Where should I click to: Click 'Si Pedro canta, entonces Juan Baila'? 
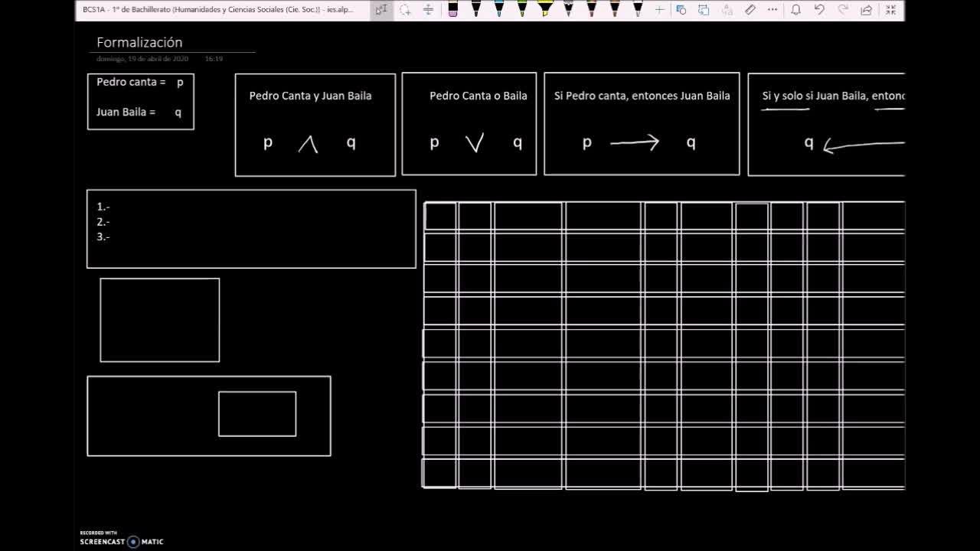[642, 96]
